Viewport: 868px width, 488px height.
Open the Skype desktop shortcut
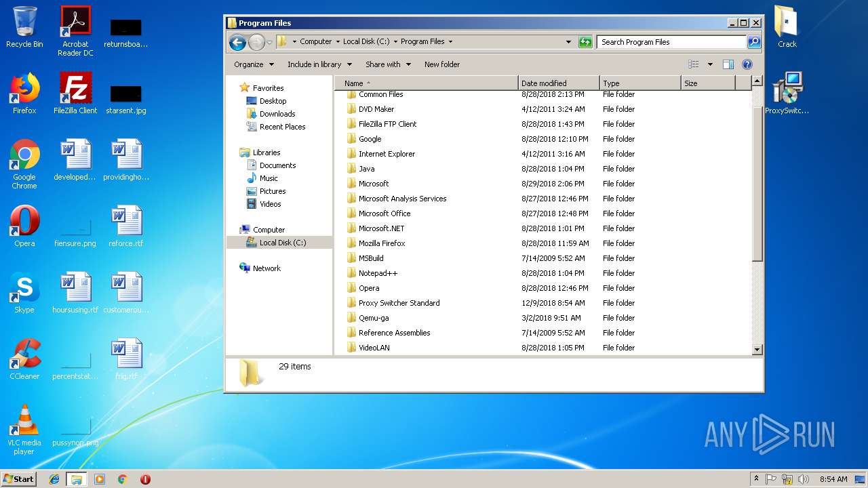[x=24, y=293]
